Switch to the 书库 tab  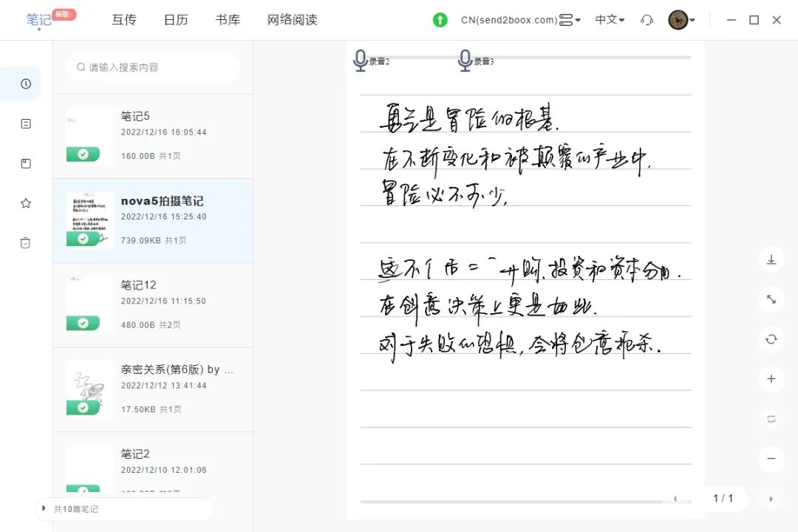click(x=228, y=20)
